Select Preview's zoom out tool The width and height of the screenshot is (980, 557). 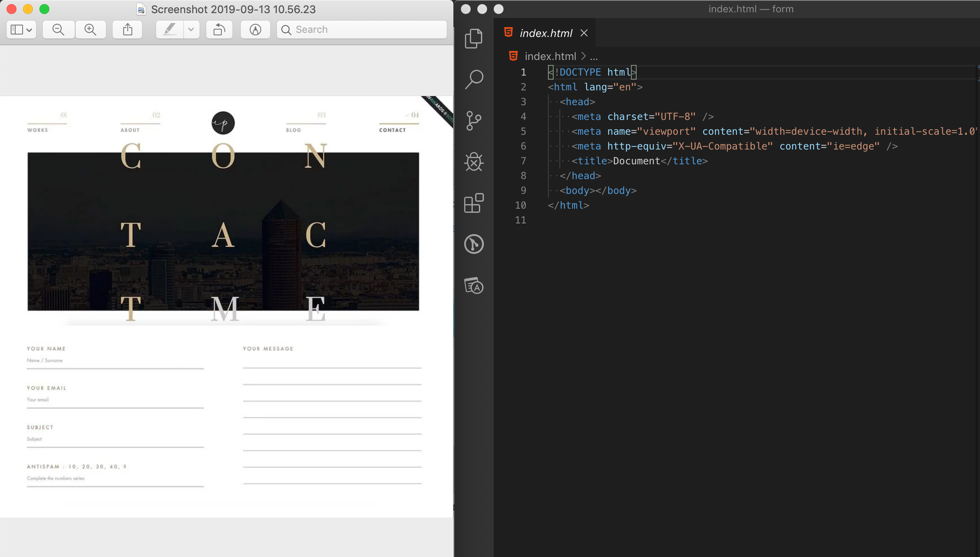coord(58,29)
